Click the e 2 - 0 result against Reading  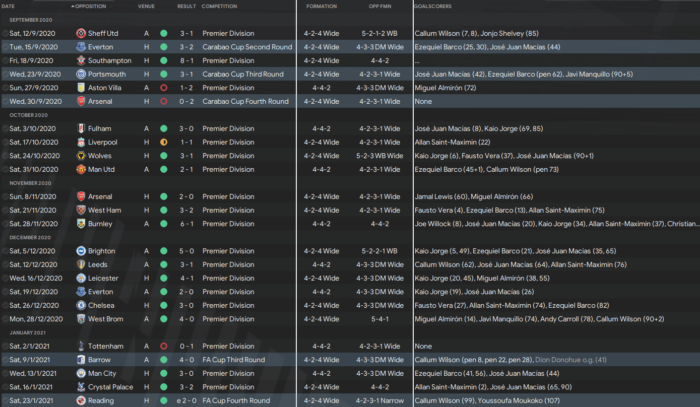pos(187,401)
